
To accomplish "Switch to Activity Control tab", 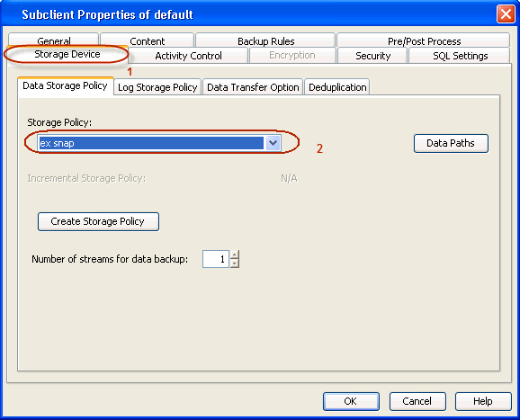I will point(188,56).
